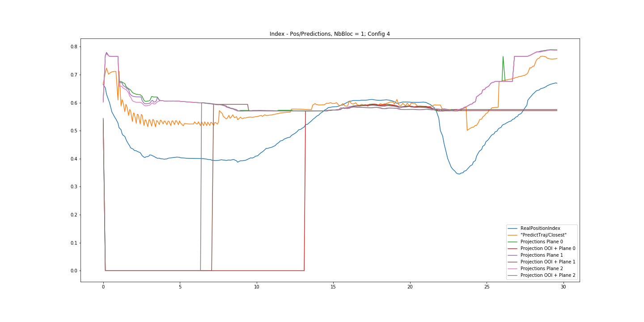Viewport: 644px width, 322px height.
Task: Click the green line swatch in the legend
Action: [x=513, y=241]
